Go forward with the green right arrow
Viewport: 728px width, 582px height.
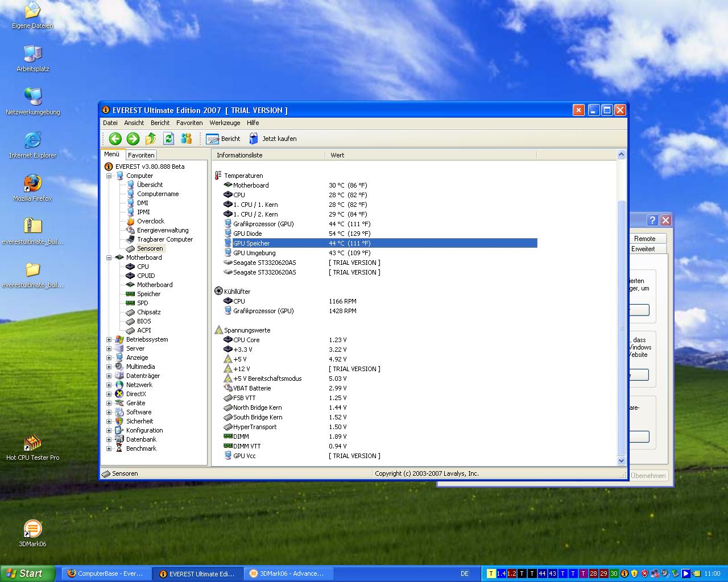tap(133, 139)
